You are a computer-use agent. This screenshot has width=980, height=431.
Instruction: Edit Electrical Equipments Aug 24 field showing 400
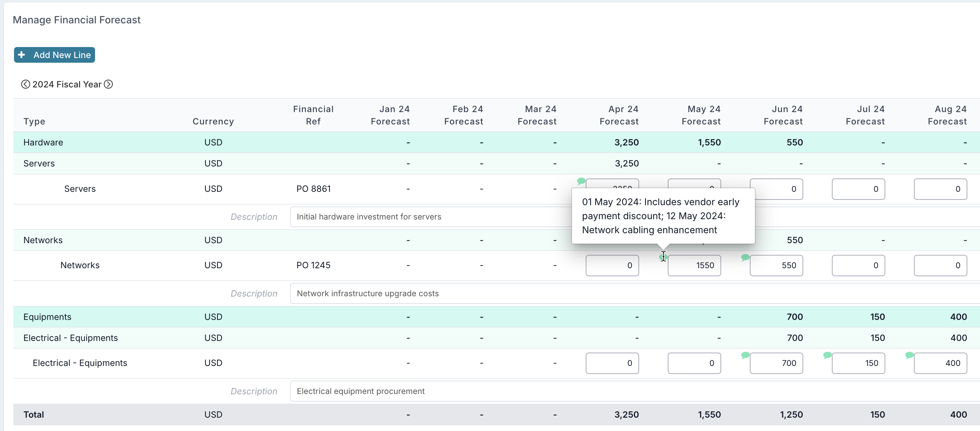pos(940,363)
